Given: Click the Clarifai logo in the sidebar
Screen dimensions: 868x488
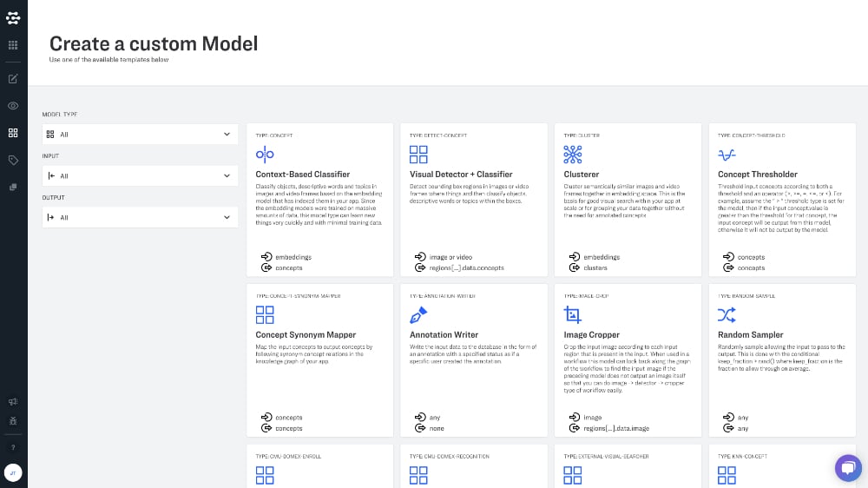Looking at the screenshot, I should [x=13, y=17].
